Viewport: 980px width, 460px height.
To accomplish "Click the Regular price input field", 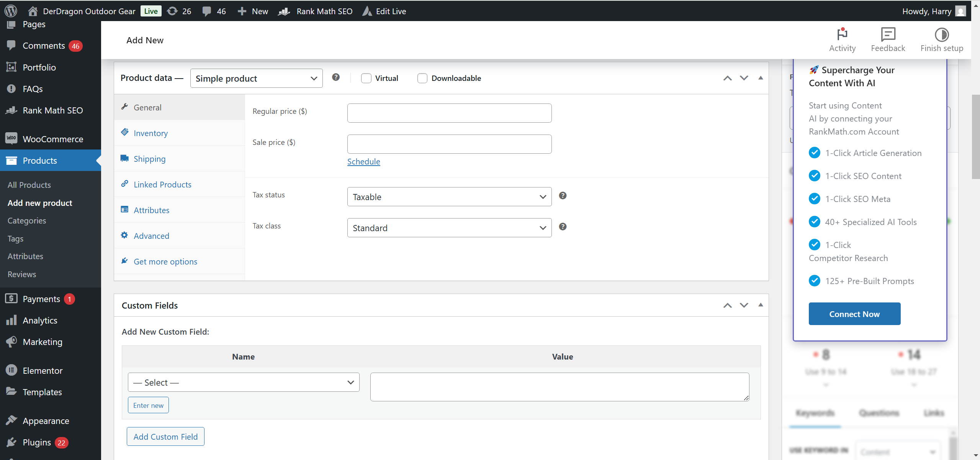I will pyautogui.click(x=449, y=113).
